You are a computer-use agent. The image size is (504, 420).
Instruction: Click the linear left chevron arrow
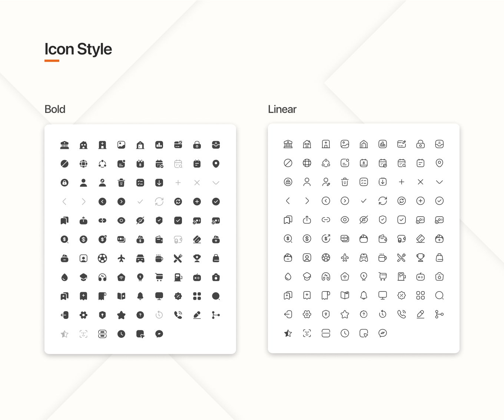(288, 201)
